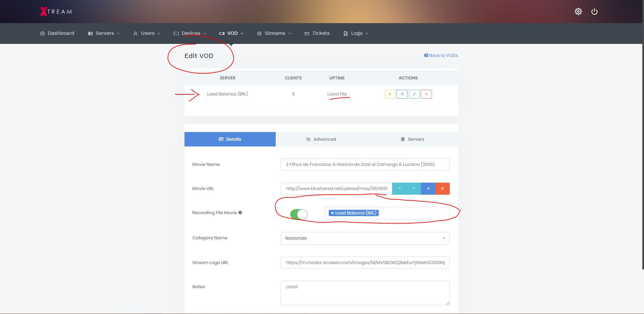Click the UPTIME column header
This screenshot has width=644, height=314.
point(337,78)
